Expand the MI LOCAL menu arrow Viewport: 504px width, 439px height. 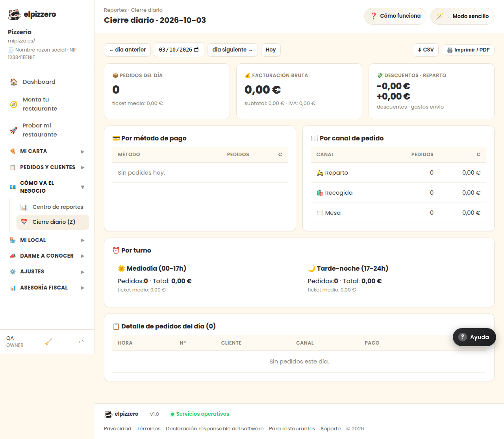click(x=83, y=240)
